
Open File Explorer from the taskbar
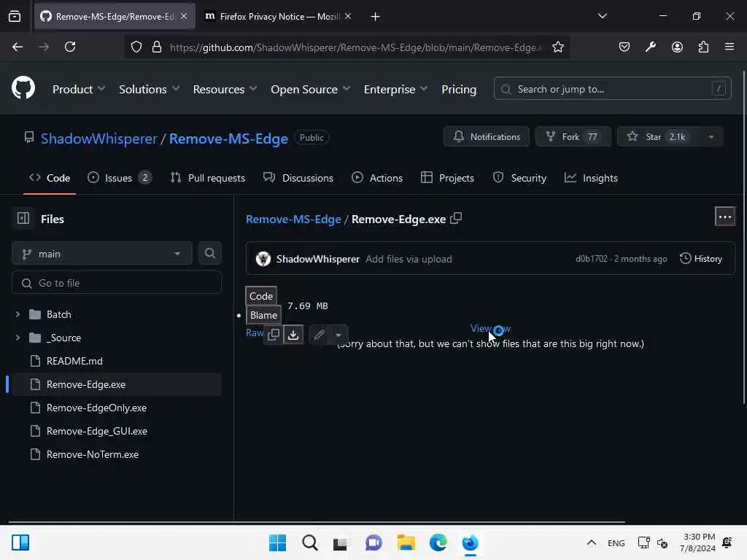point(406,542)
